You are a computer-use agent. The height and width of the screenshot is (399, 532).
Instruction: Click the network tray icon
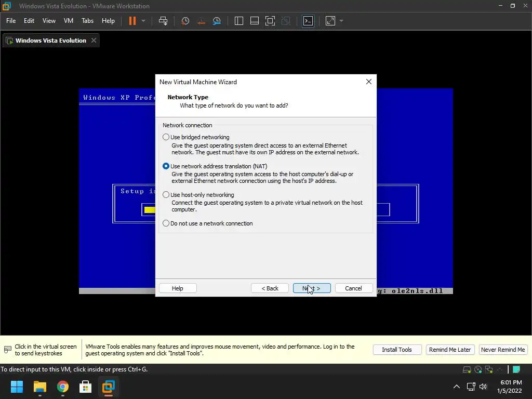[x=471, y=387]
